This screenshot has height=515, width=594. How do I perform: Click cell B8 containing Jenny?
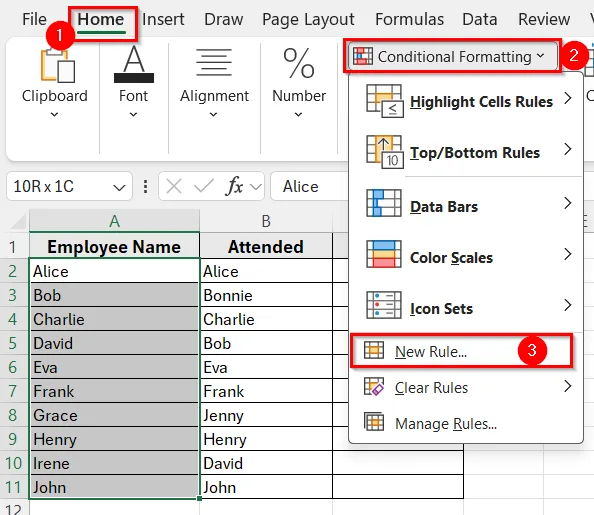(x=266, y=415)
